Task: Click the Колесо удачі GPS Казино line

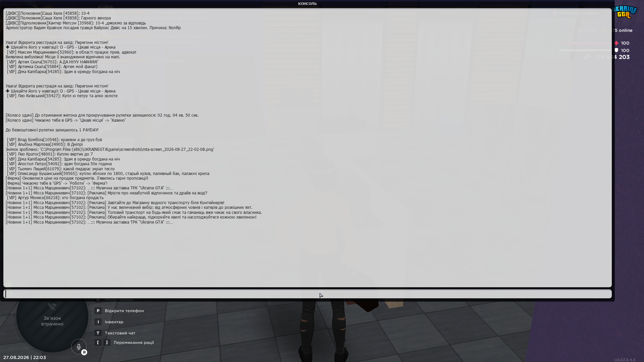Action: tap(66, 120)
